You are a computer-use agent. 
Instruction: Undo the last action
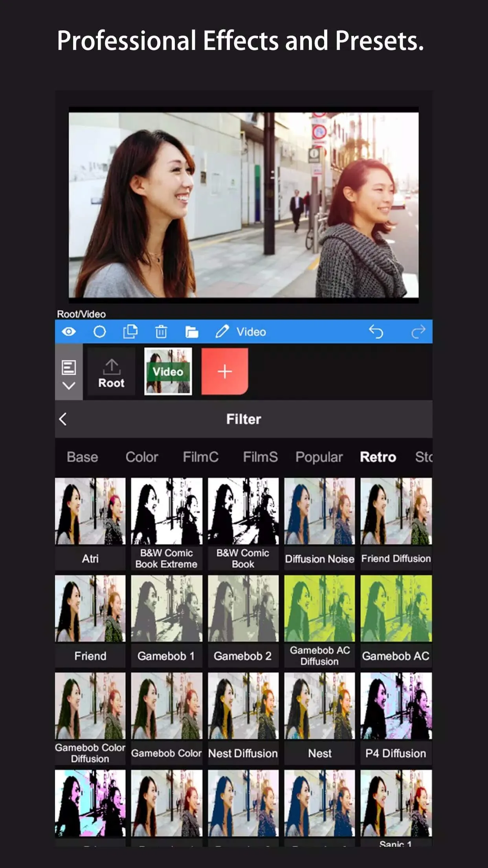(376, 332)
